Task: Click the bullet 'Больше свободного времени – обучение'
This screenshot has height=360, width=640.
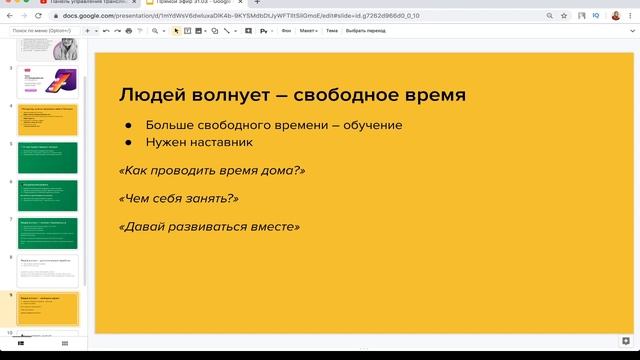Action: (x=274, y=125)
